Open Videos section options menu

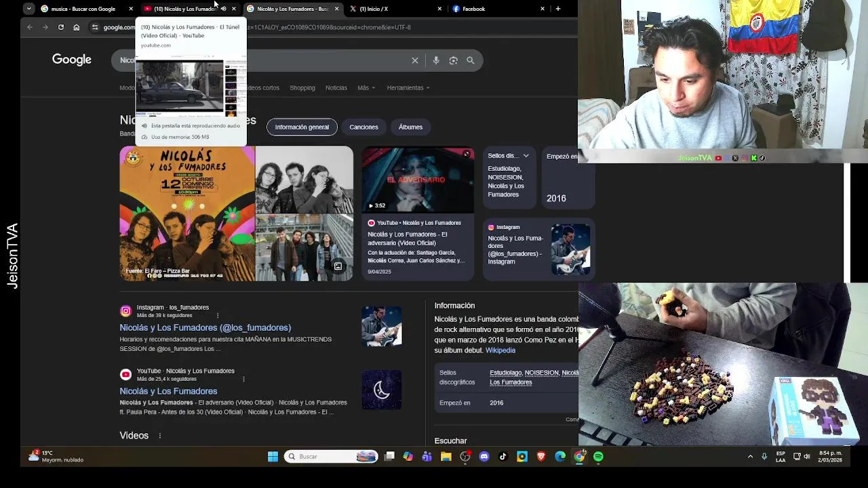tap(160, 436)
